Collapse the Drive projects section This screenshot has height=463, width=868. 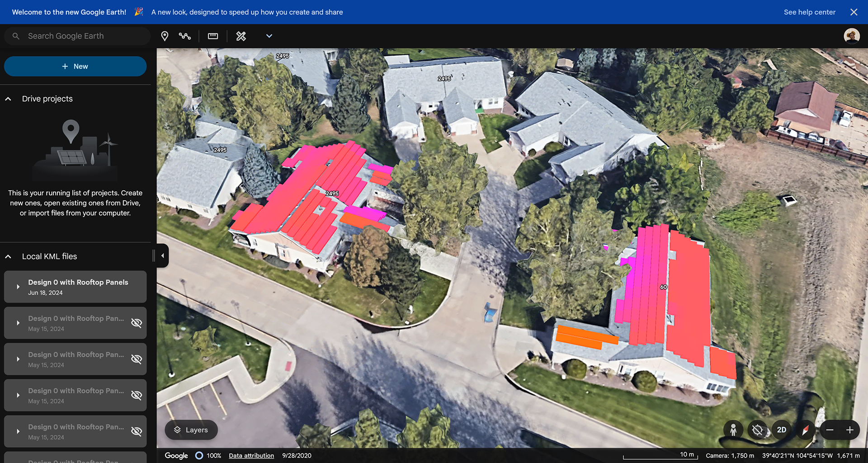coord(8,99)
